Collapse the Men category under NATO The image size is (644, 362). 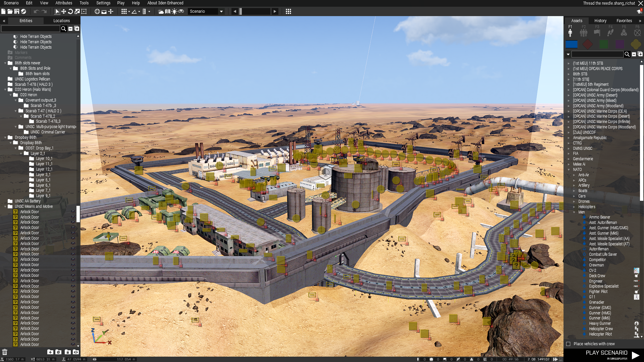574,212
